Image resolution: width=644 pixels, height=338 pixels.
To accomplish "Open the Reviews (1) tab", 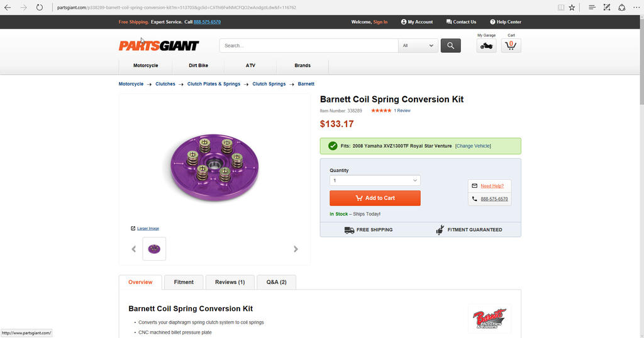I will [x=230, y=282].
